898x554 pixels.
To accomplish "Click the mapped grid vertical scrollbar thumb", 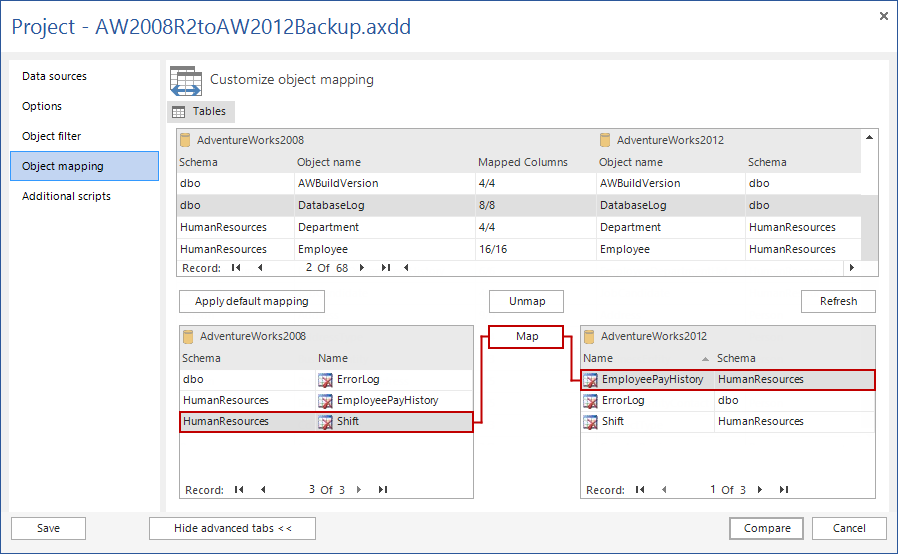I will [x=869, y=227].
